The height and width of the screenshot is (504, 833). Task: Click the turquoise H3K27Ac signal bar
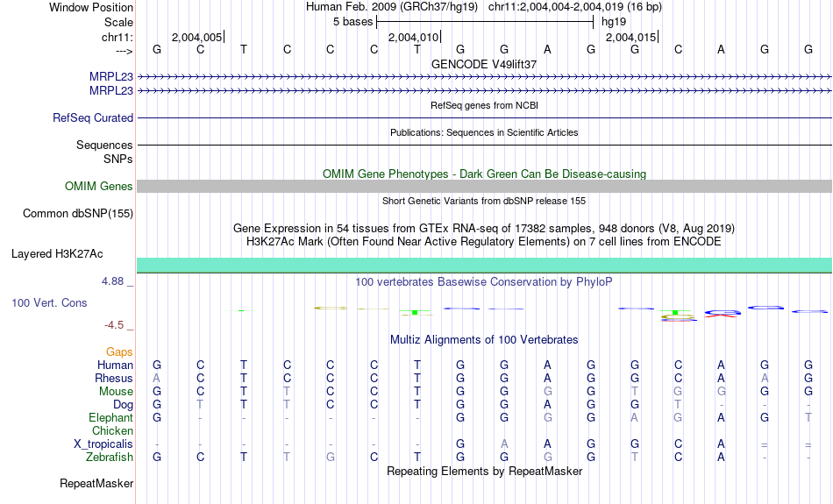pos(484,265)
